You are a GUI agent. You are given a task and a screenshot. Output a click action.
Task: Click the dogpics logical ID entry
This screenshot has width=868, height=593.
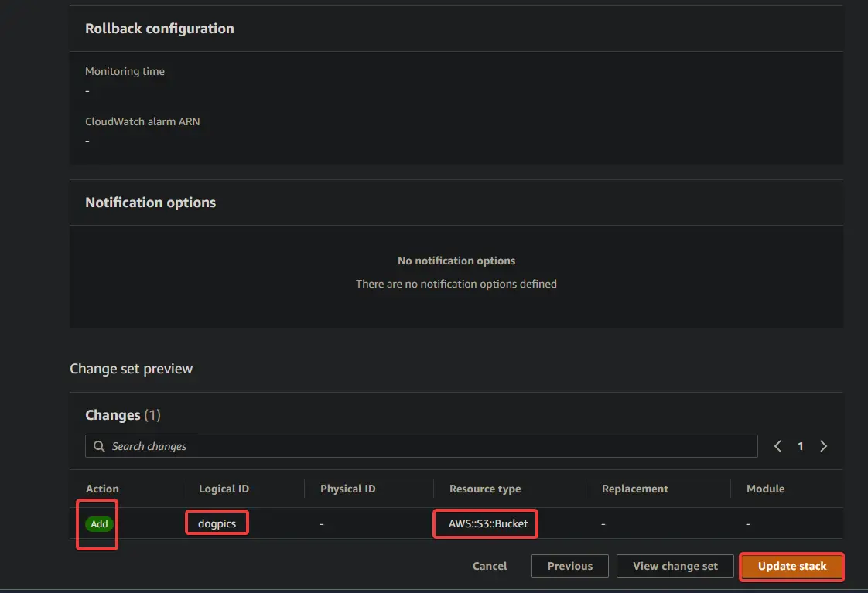click(x=217, y=523)
